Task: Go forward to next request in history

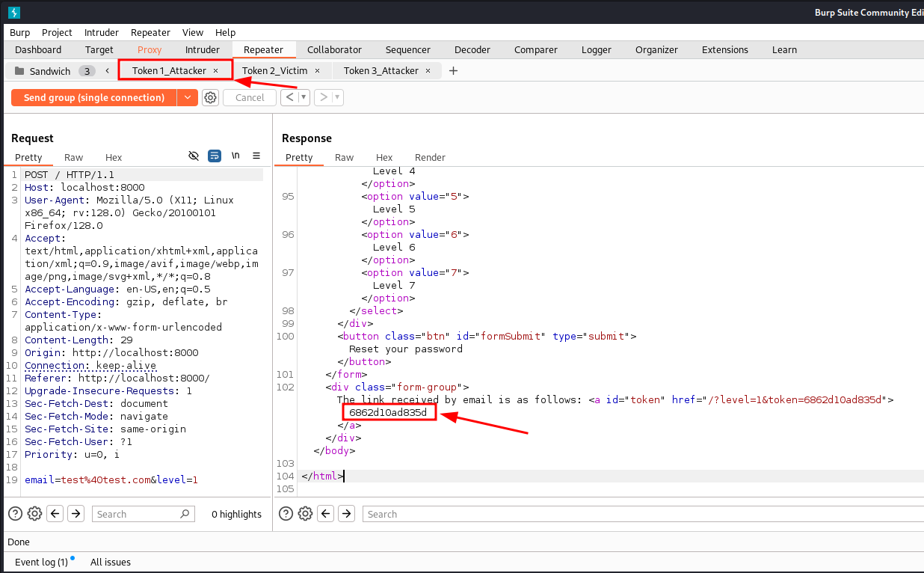Action: click(x=323, y=97)
